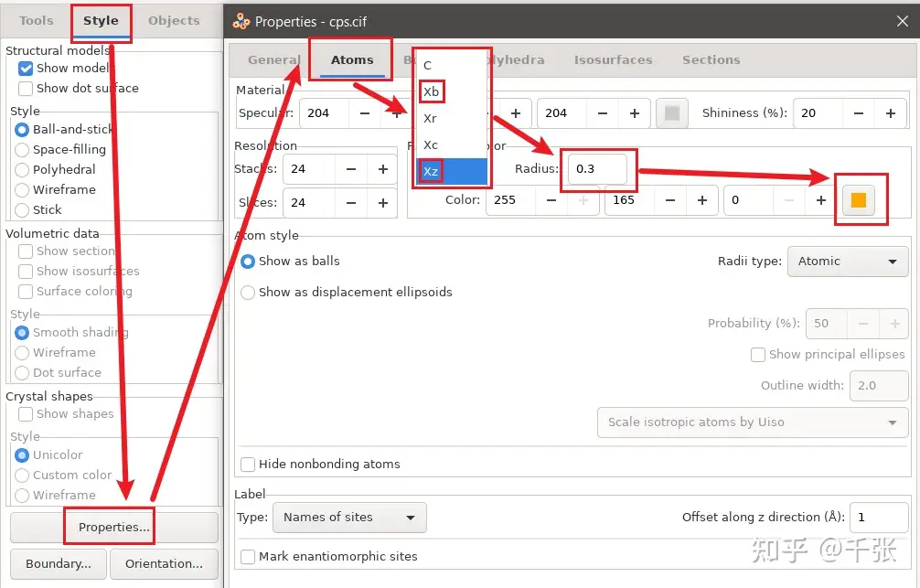
Task: Open the gray specular color swatch
Action: coord(672,112)
